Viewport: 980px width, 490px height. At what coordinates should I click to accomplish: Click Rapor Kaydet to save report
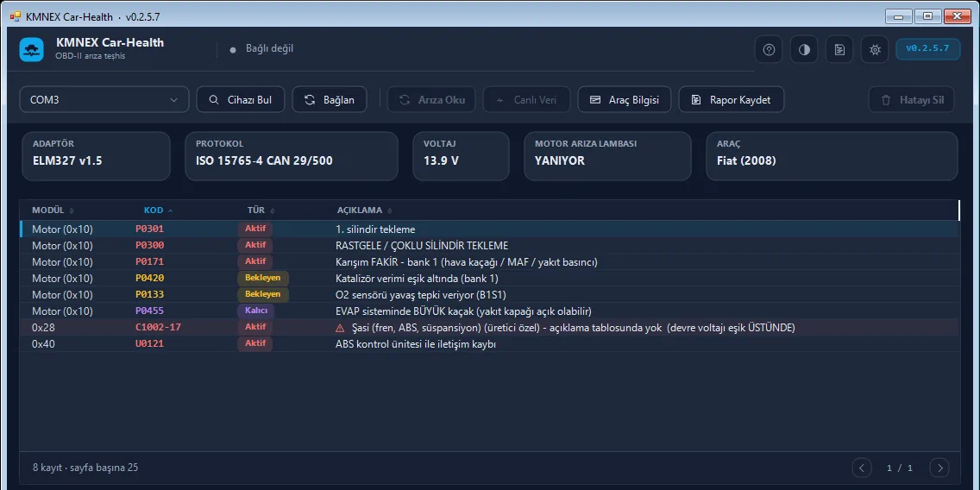point(732,99)
